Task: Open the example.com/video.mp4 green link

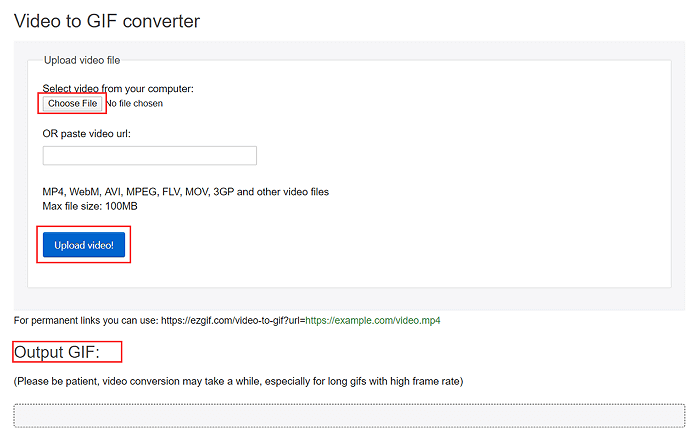Action: click(372, 321)
